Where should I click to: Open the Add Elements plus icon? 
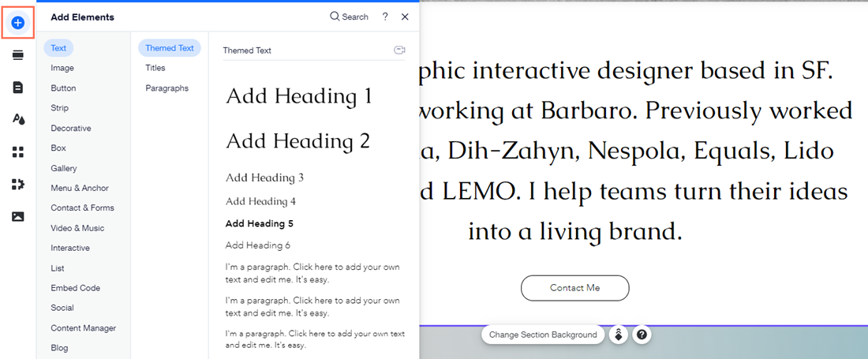[17, 23]
